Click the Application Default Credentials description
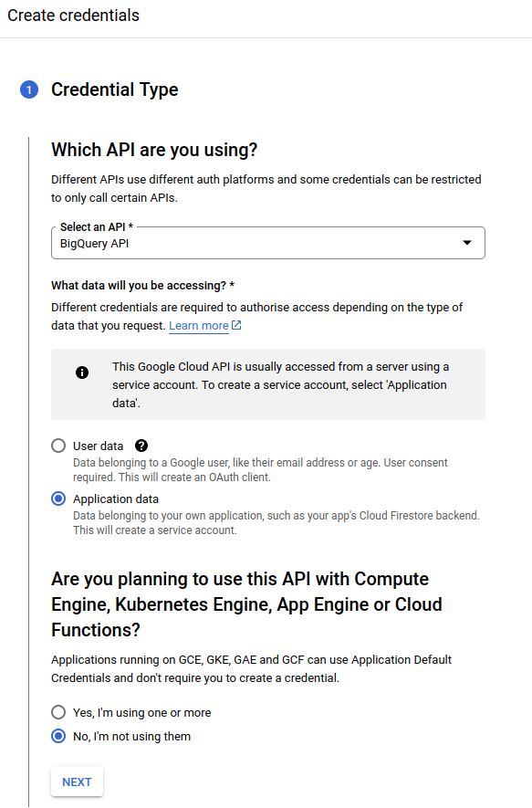The height and width of the screenshot is (808, 532). coord(251,669)
